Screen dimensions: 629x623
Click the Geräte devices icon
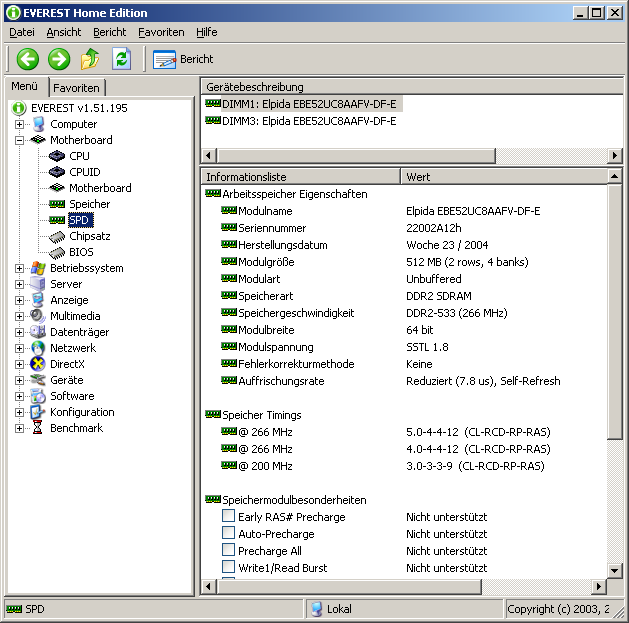tap(38, 379)
